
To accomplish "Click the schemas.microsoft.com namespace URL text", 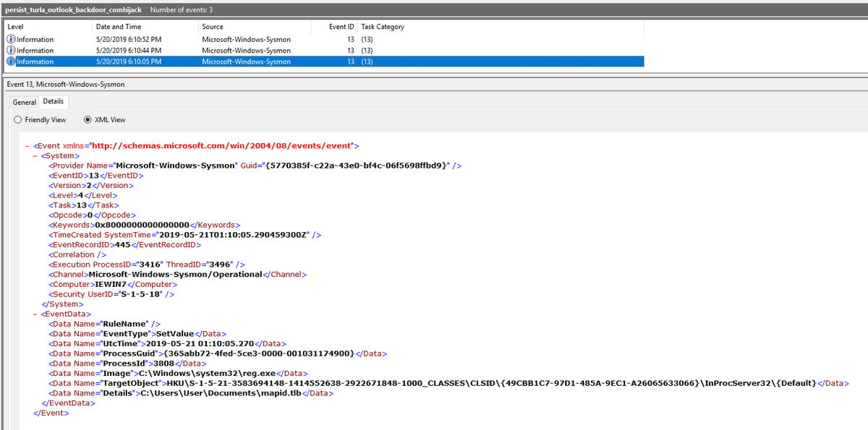I will point(221,145).
